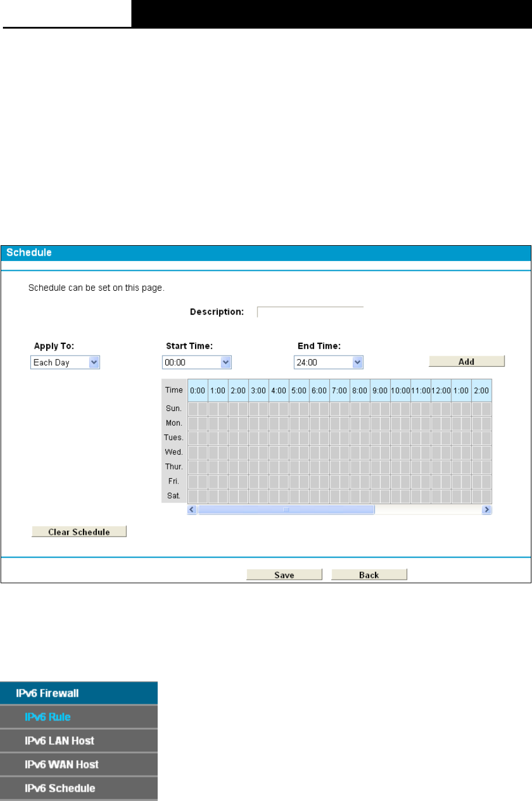Select the IPv6 Rule menu item
The width and height of the screenshot is (532, 801).
(79, 717)
